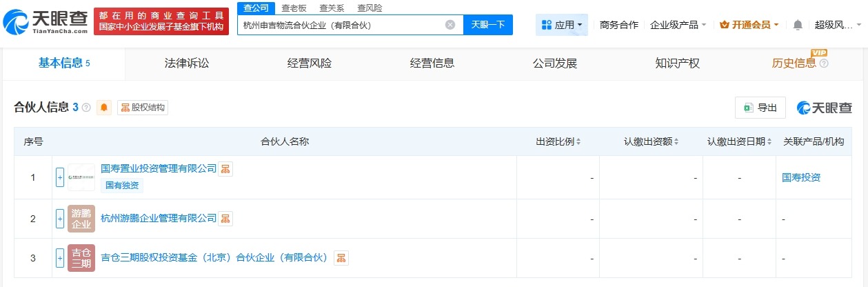Click the orange alert bell for 合伙人信息
This screenshot has width=868, height=287.
[x=104, y=108]
